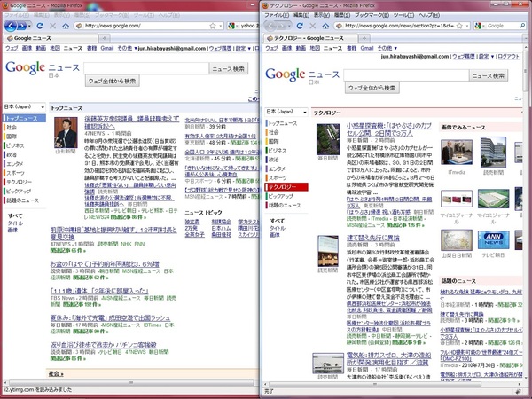The width and height of the screenshot is (532, 399).
Task: Expand the その他 ▼ menu in the right window
Action: click(384, 48)
